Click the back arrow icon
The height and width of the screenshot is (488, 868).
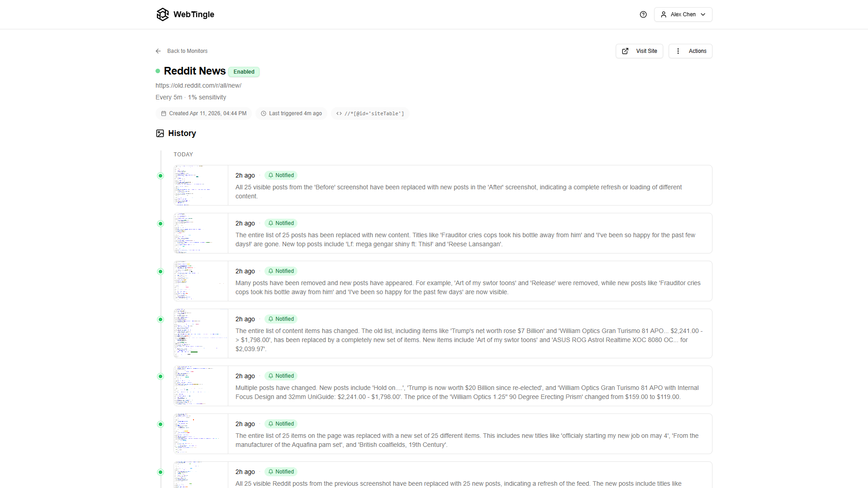pyautogui.click(x=158, y=51)
